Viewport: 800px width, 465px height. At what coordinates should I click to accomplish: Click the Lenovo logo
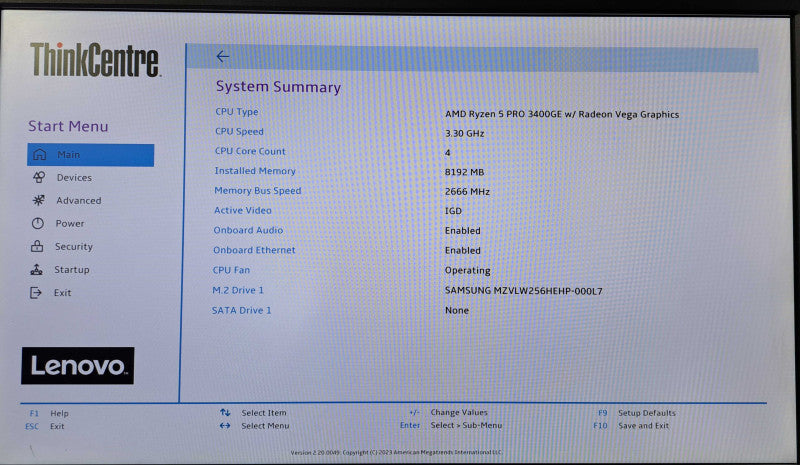[78, 365]
